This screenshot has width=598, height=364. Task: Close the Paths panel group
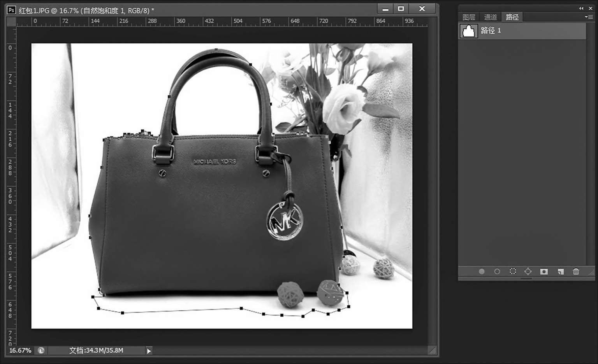point(590,8)
